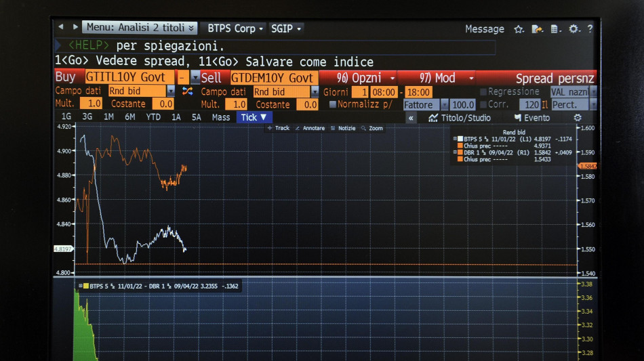Click the document page icon
644x361 pixels.
tap(555, 29)
